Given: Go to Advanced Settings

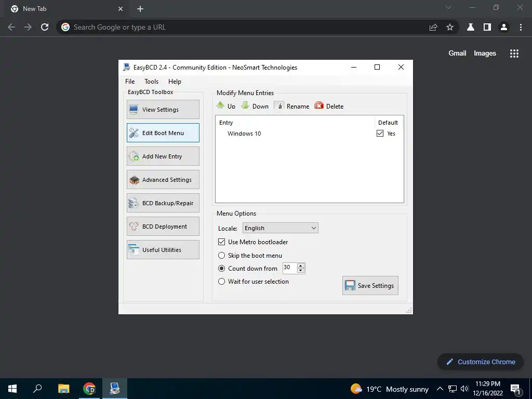Looking at the screenshot, I should tap(163, 179).
